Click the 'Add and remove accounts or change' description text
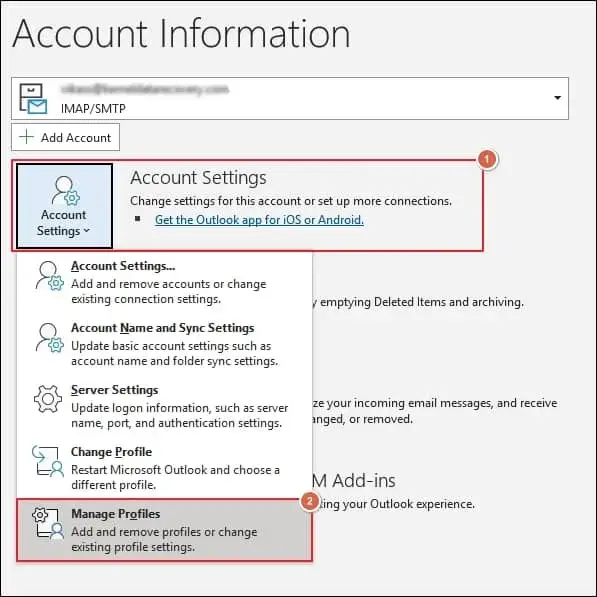This screenshot has width=597, height=597. point(169,291)
